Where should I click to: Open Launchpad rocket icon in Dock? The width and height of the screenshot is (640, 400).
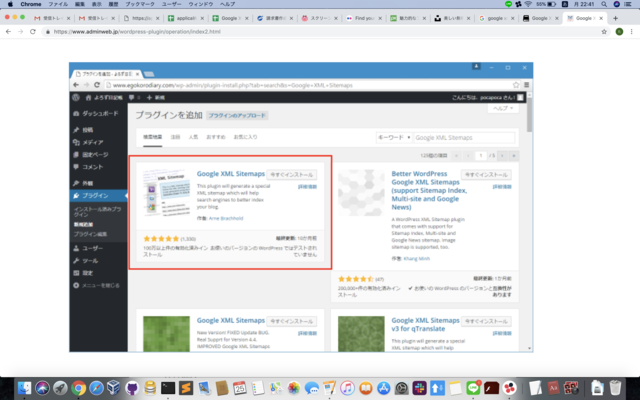pyautogui.click(x=60, y=388)
